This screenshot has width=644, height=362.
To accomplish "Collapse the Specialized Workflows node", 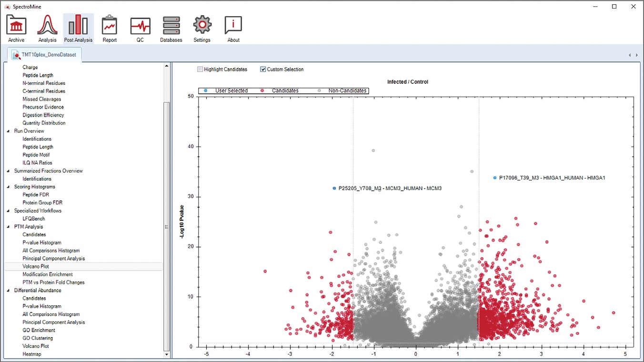I will pos(8,211).
